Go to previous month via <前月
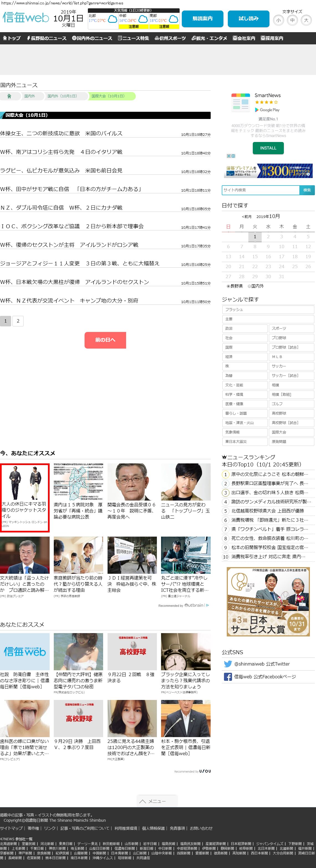316x868 pixels. pos(246,217)
